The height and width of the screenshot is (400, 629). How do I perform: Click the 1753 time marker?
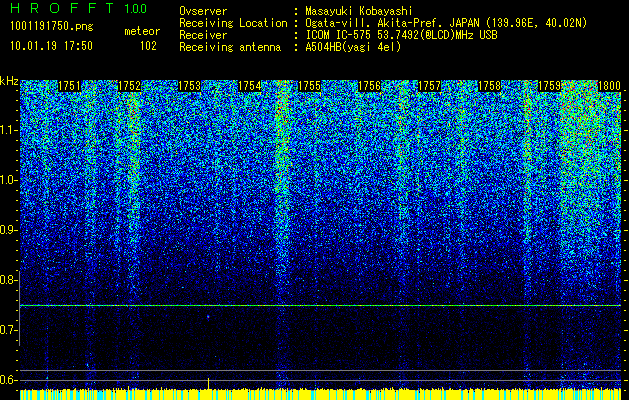click(189, 86)
